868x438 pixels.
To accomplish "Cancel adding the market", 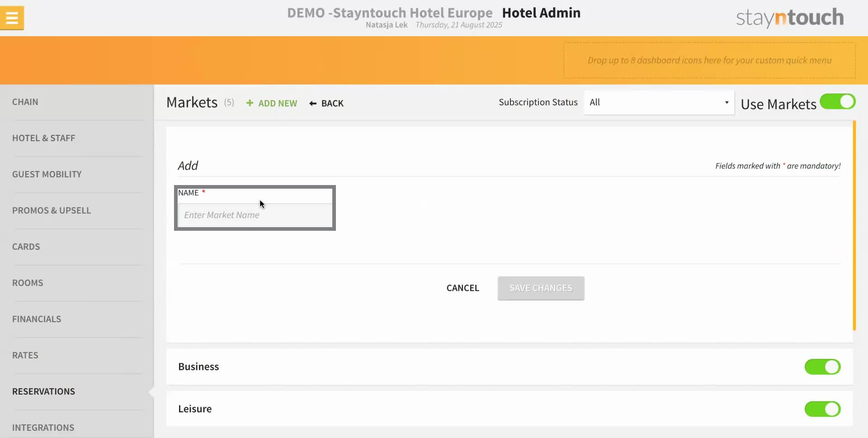I will pos(462,288).
